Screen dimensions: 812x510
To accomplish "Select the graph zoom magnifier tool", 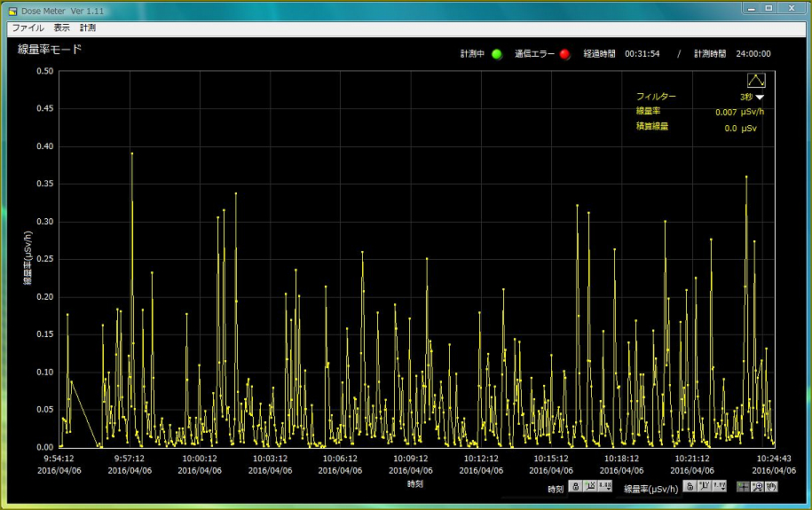I will tap(757, 487).
